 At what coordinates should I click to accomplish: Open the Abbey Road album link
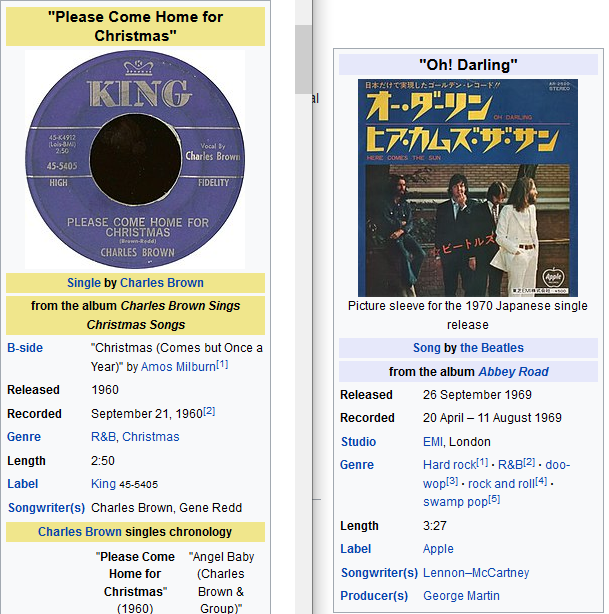pyautogui.click(x=513, y=372)
